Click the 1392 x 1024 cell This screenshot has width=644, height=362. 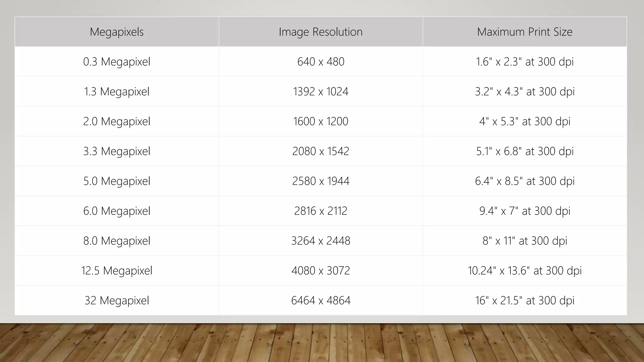point(320,91)
